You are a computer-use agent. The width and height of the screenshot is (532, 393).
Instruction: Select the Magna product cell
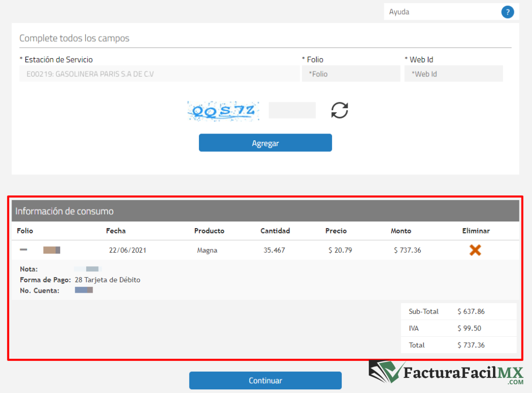(207, 250)
